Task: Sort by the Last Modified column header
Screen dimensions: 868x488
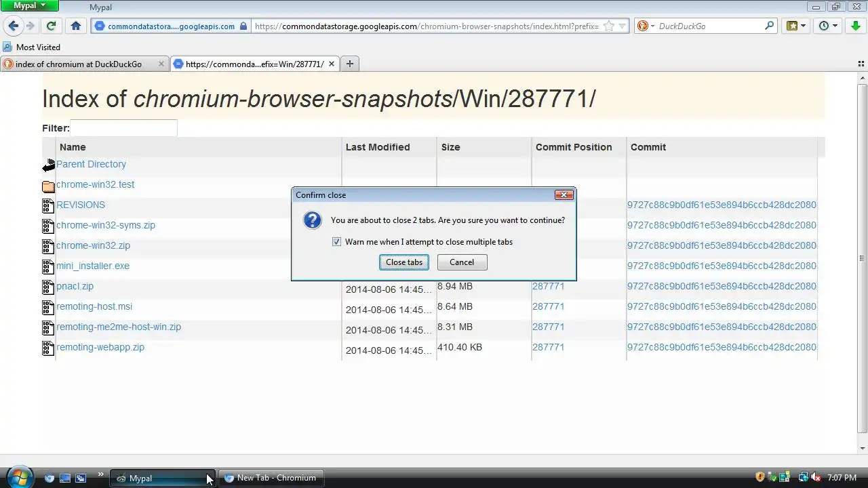Action: click(378, 147)
